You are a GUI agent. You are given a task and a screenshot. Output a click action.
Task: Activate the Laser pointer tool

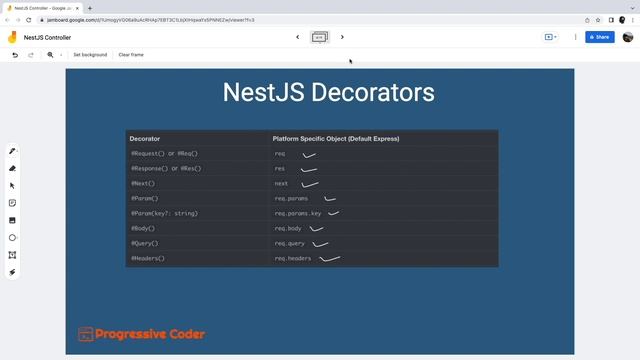coord(12,272)
